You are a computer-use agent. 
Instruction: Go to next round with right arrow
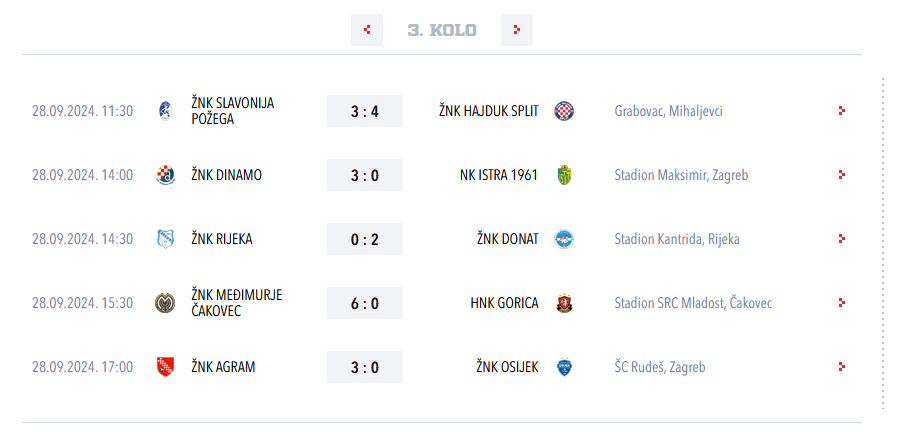coord(516,30)
